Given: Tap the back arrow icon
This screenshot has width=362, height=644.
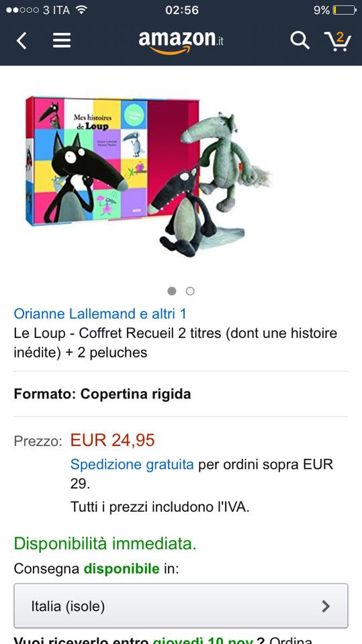Looking at the screenshot, I should pos(21,41).
